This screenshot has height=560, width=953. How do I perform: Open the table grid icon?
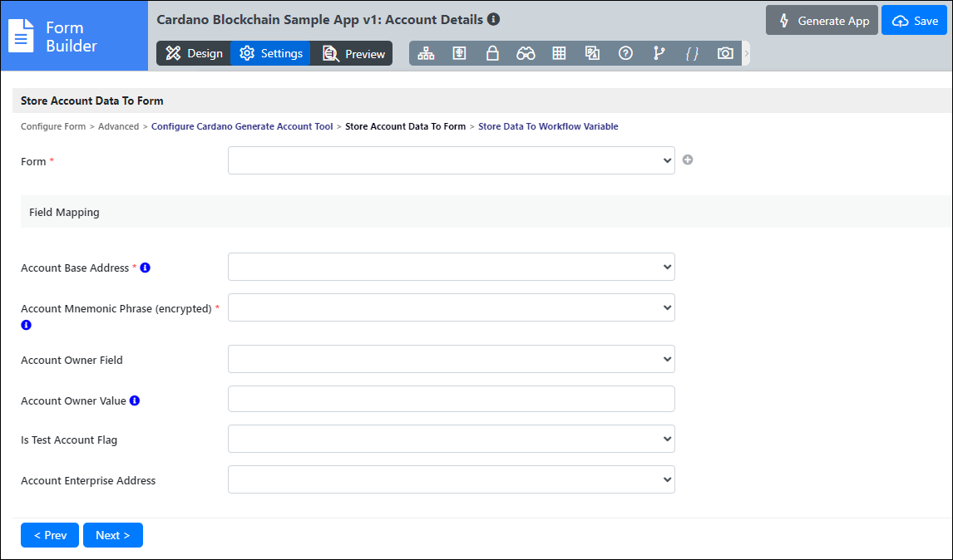coord(559,53)
